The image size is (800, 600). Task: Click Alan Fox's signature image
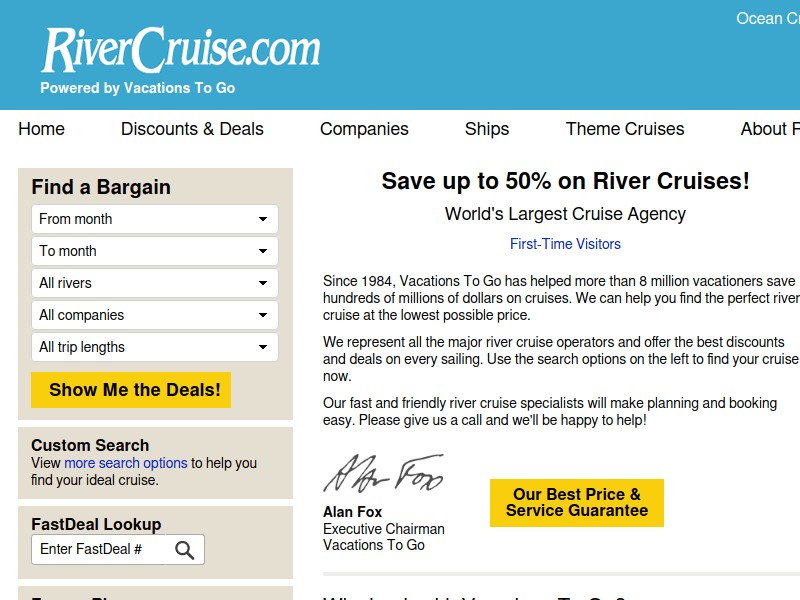point(383,474)
